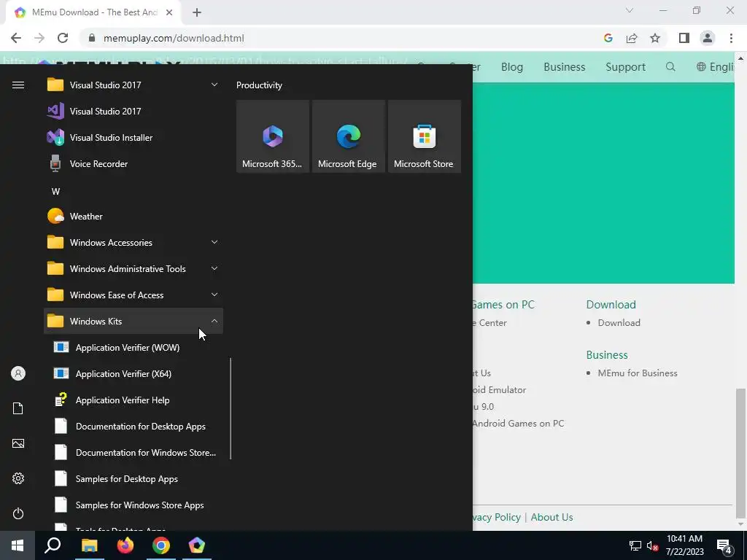
Task: Toggle Chrome side panel
Action: (684, 38)
